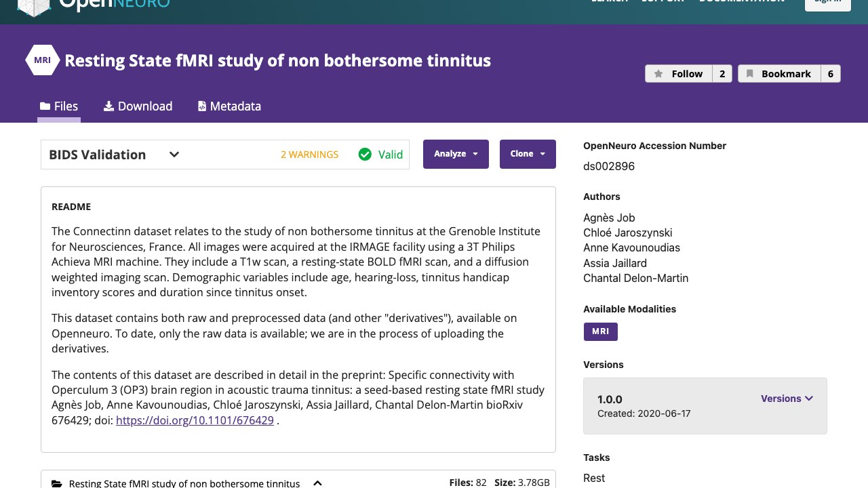Click the Rest task entry
Screen dimensions: 868x488
pos(594,478)
